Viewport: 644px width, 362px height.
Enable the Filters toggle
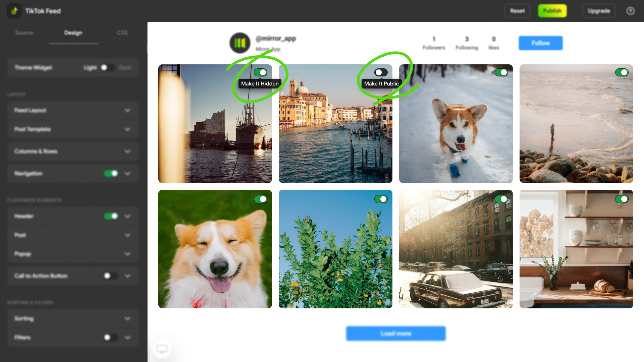(111, 338)
